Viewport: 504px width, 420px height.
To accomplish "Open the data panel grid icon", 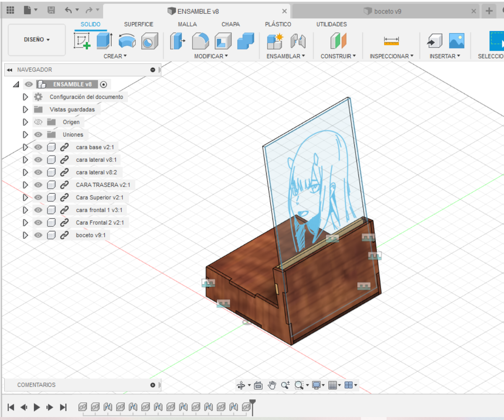I will (x=10, y=10).
